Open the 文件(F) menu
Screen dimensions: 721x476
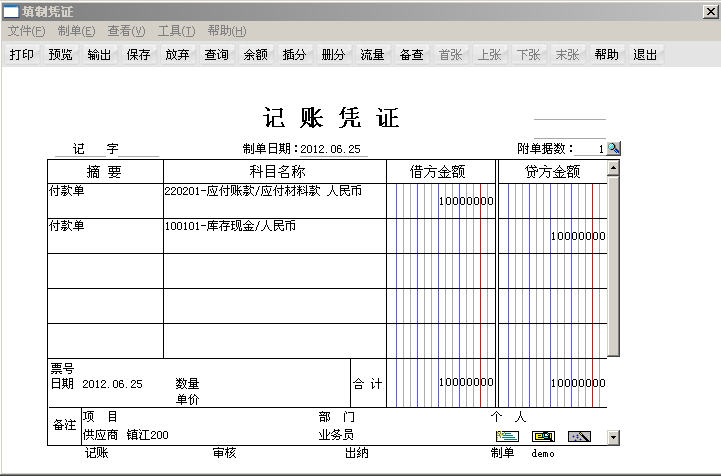(26, 31)
